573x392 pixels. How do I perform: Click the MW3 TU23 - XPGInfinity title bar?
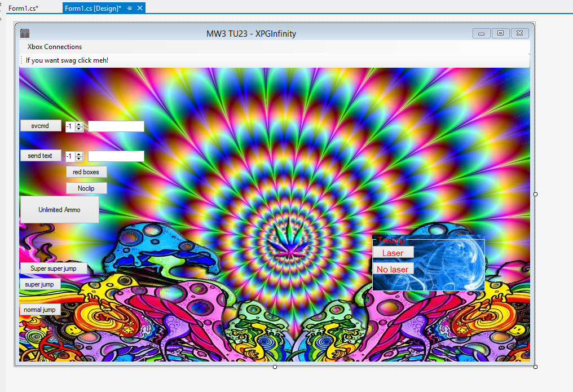coord(251,34)
